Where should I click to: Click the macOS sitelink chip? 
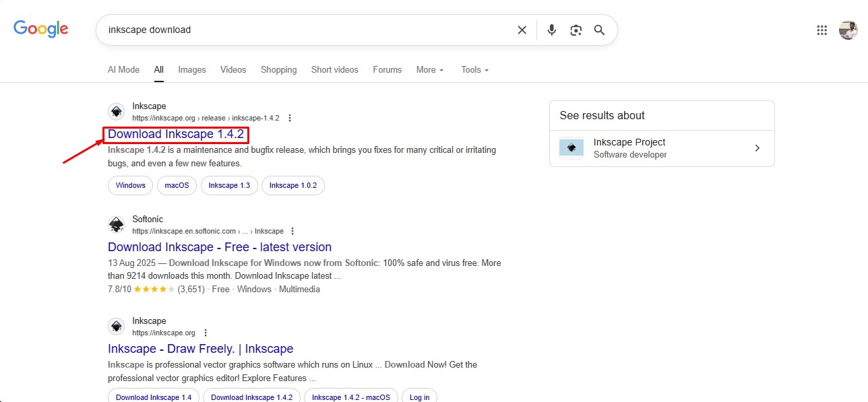click(x=177, y=185)
